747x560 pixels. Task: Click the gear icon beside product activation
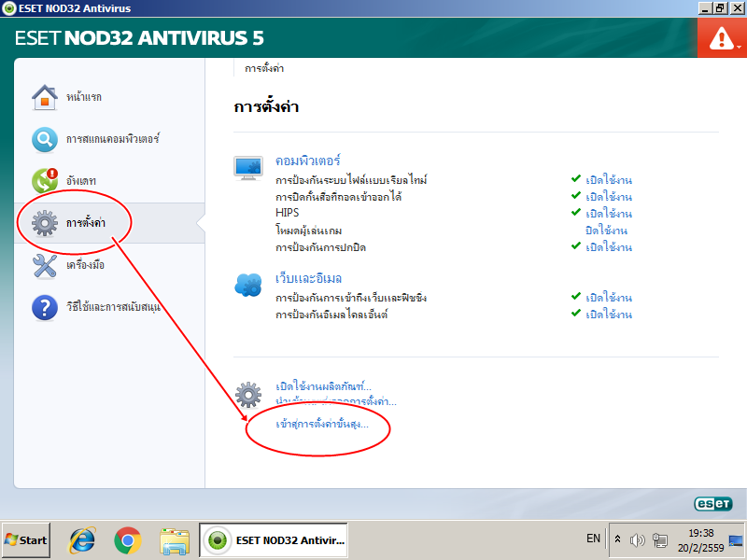click(x=248, y=395)
